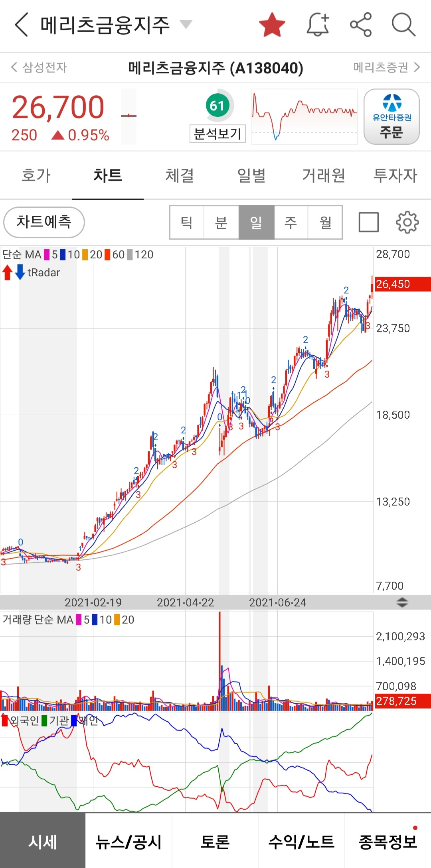Screen dimensions: 431x868
Task: Expand 메리츠금융지주 title dropdown arrow
Action: click(186, 24)
